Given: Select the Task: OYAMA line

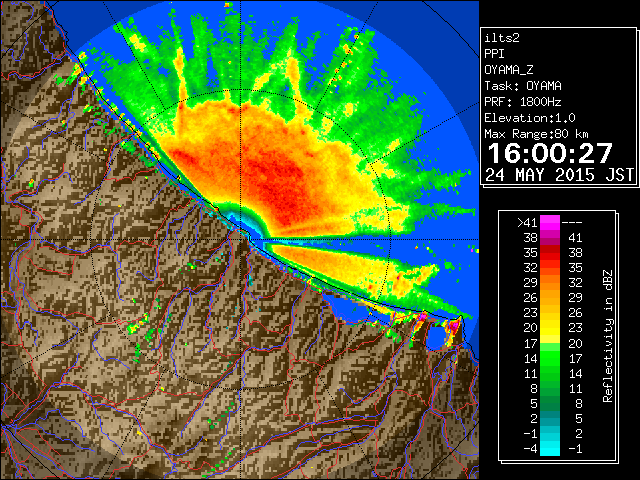Looking at the screenshot, I should [x=523, y=86].
